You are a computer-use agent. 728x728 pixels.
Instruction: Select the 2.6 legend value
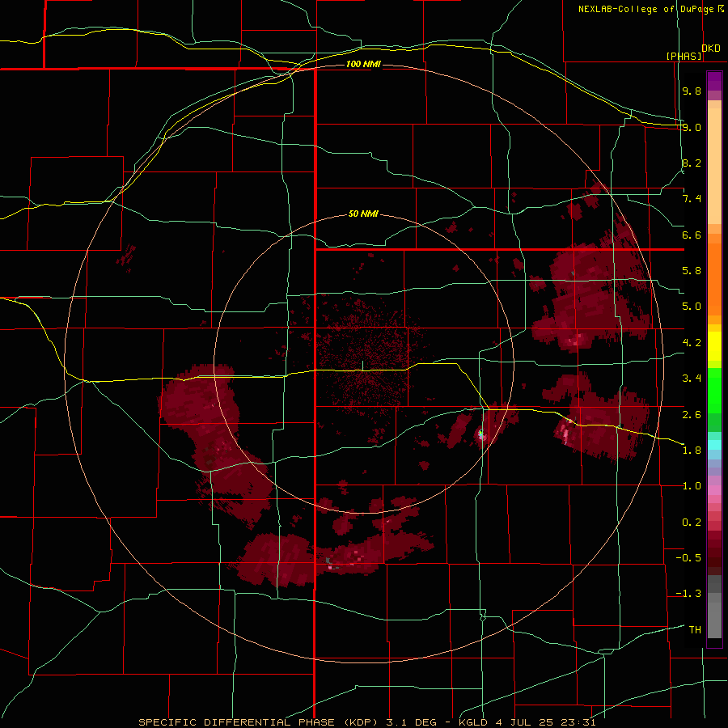692,414
